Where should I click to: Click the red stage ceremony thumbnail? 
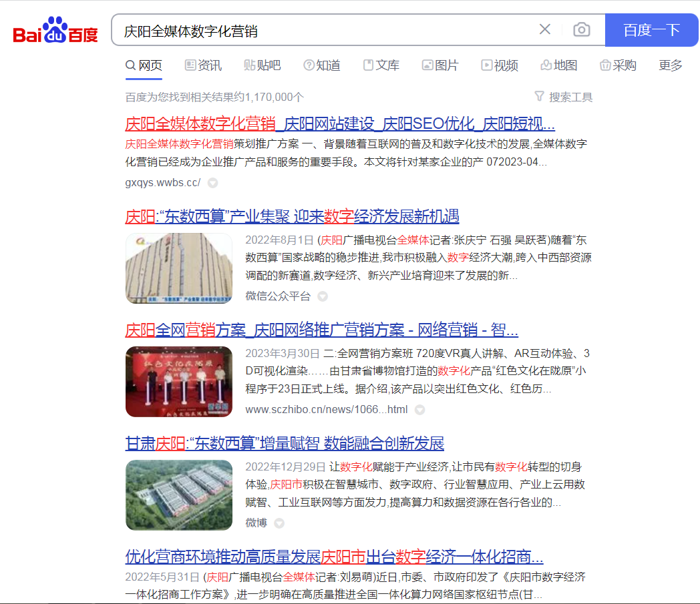coord(179,381)
